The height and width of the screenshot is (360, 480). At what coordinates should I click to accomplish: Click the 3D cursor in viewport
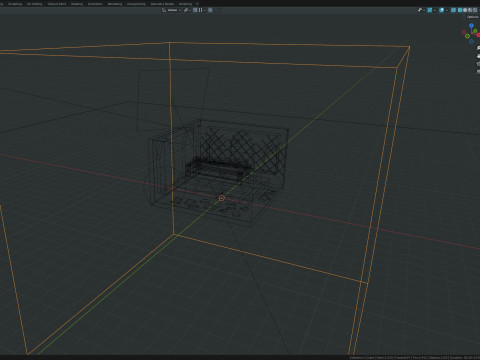click(222, 198)
